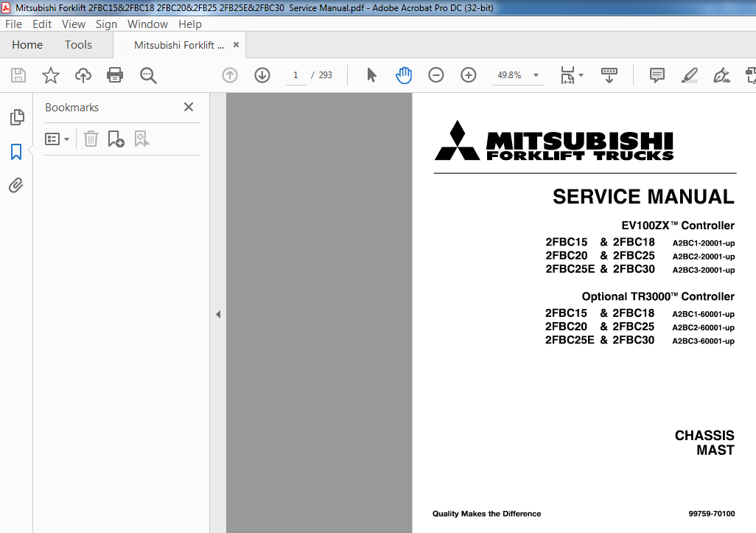Add a sticky note comment
This screenshot has width=756, height=533.
[x=657, y=75]
